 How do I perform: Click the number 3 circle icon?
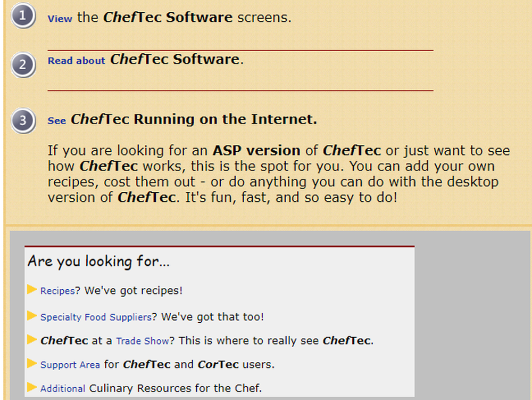click(x=23, y=120)
